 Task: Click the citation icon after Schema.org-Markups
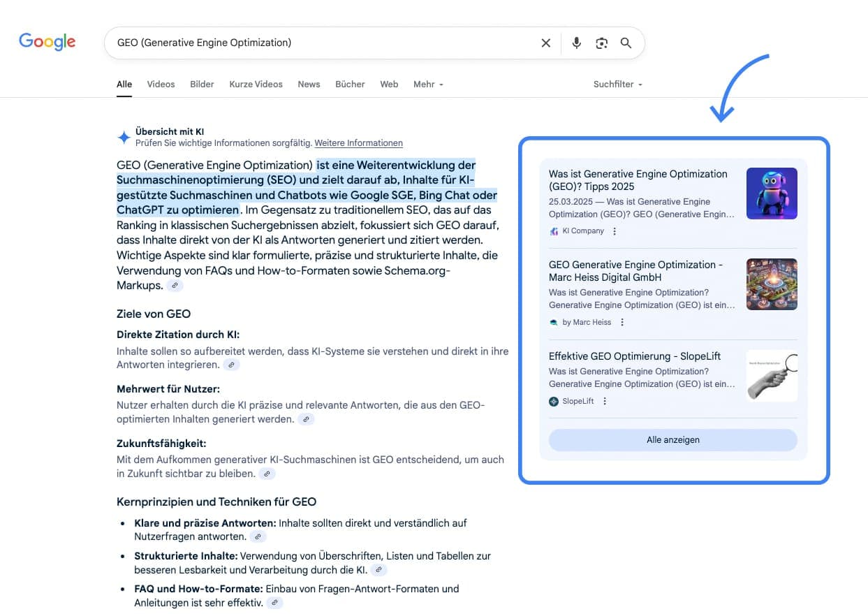pos(174,285)
